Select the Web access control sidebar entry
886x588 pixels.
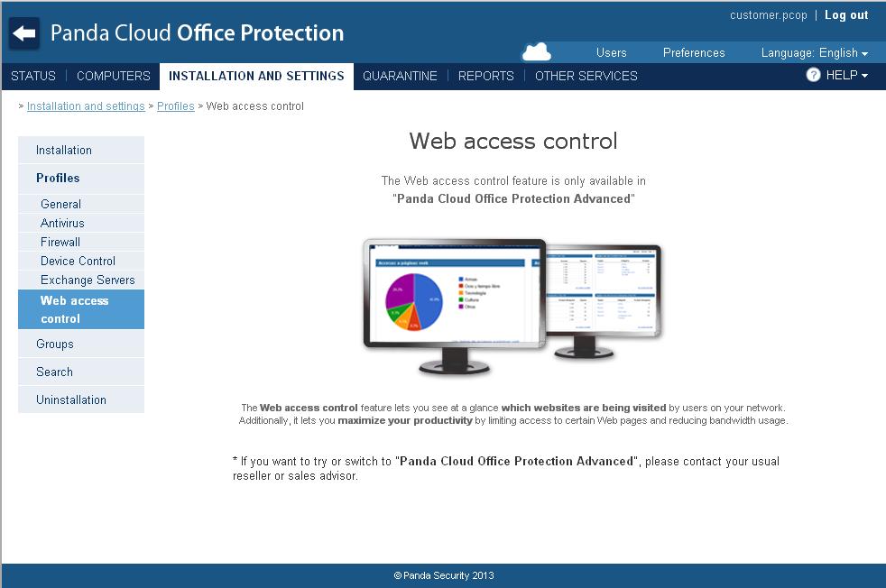(74, 309)
